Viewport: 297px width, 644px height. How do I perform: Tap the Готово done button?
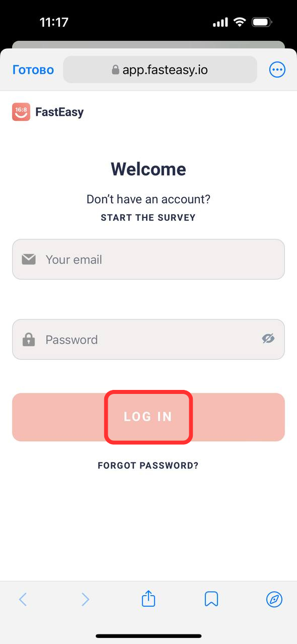pos(33,70)
